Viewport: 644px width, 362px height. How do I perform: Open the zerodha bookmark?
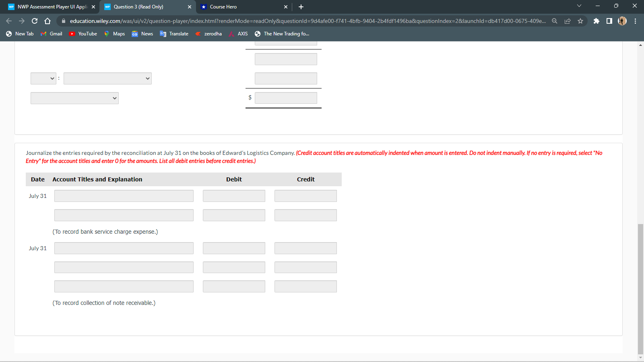click(209, 34)
